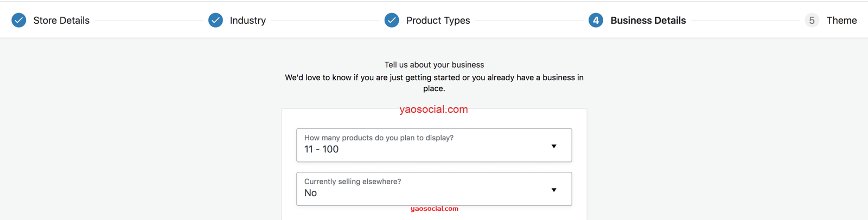Click the small yaosocial.com text below dropdowns
868x220 pixels.
point(435,209)
